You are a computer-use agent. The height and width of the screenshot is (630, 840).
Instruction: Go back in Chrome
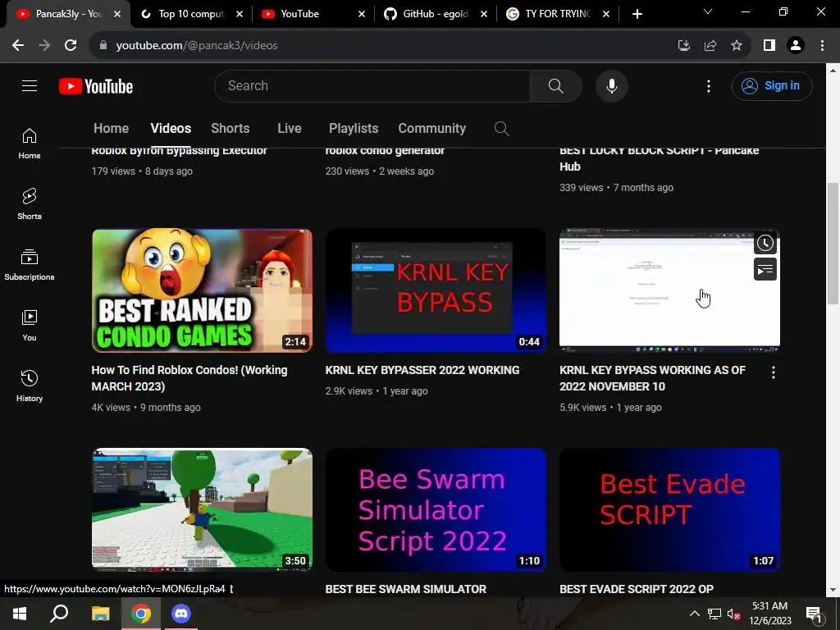(18, 46)
